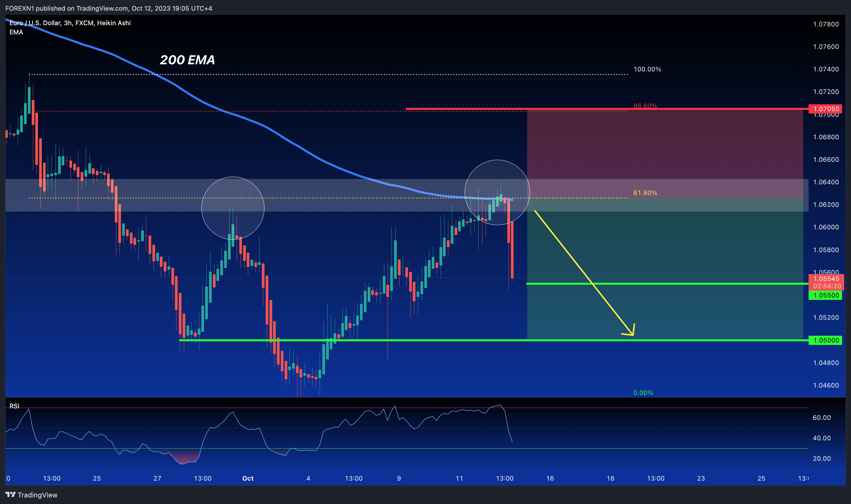The image size is (851, 504).
Task: Click the '16' date on time axis
Action: tap(550, 479)
